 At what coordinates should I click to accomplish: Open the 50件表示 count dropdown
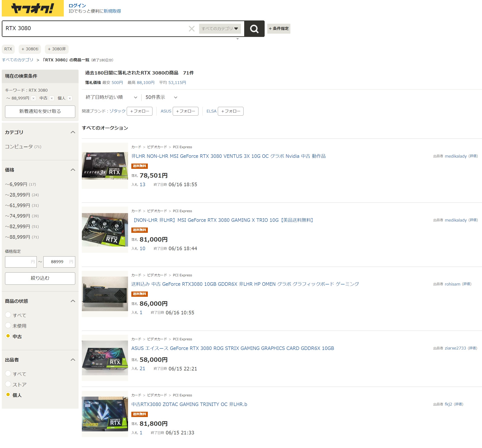pyautogui.click(x=161, y=97)
